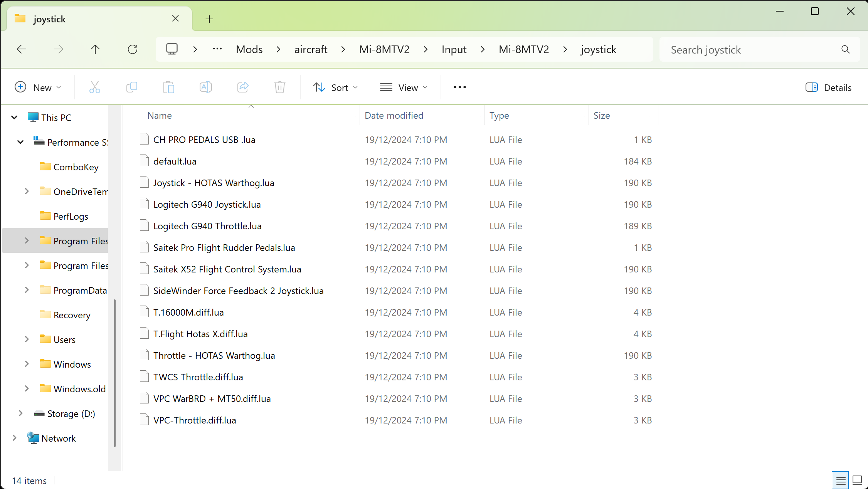Image resolution: width=868 pixels, height=489 pixels.
Task: Open the Sort dropdown menu
Action: coord(335,87)
